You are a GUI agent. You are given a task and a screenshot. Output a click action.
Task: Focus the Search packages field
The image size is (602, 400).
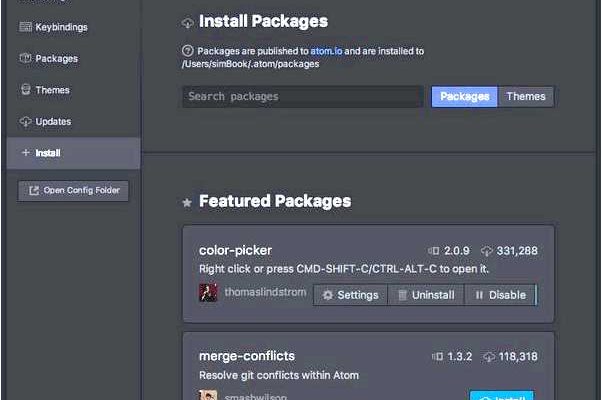(303, 96)
